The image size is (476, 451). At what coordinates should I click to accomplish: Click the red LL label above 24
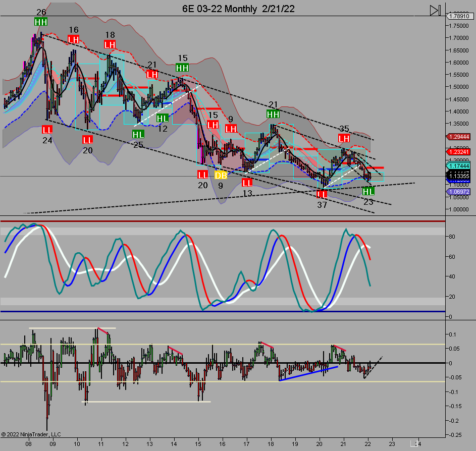point(47,130)
